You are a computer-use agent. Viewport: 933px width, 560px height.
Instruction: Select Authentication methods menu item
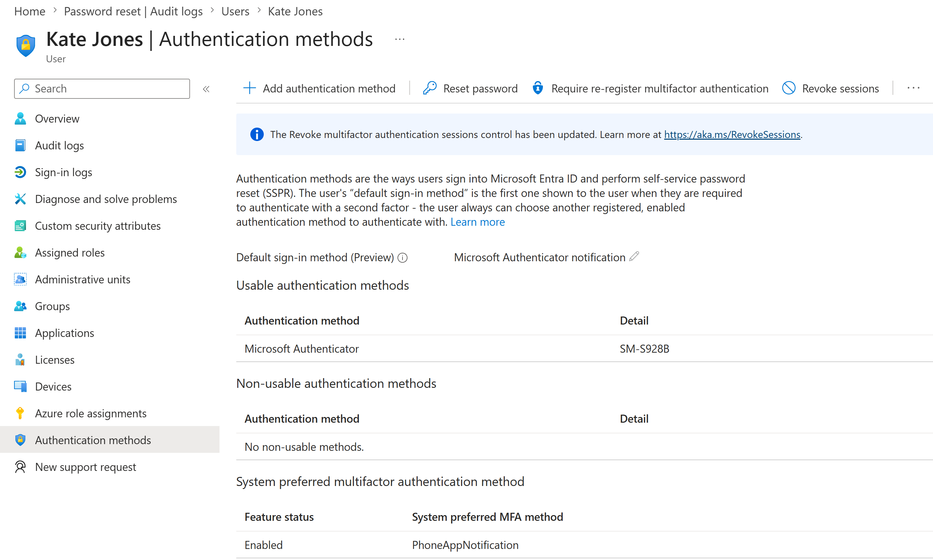point(110,440)
